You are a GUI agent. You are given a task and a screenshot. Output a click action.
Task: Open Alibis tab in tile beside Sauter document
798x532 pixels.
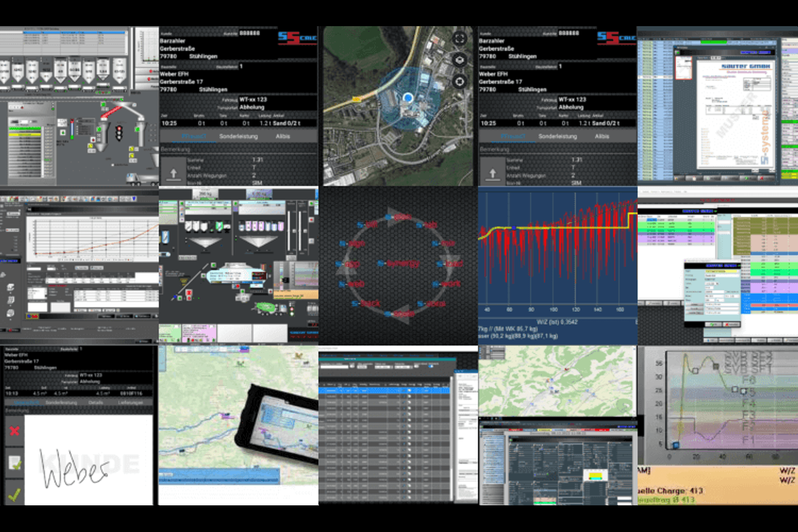pos(602,136)
